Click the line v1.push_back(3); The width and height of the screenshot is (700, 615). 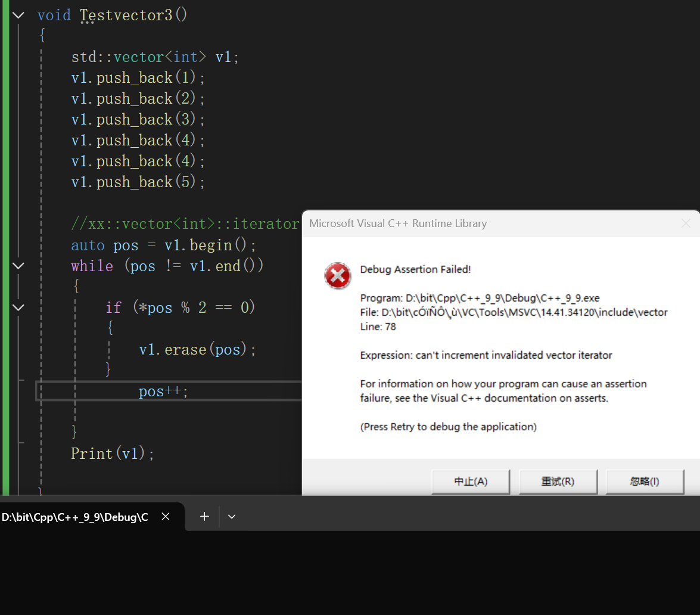tap(138, 119)
